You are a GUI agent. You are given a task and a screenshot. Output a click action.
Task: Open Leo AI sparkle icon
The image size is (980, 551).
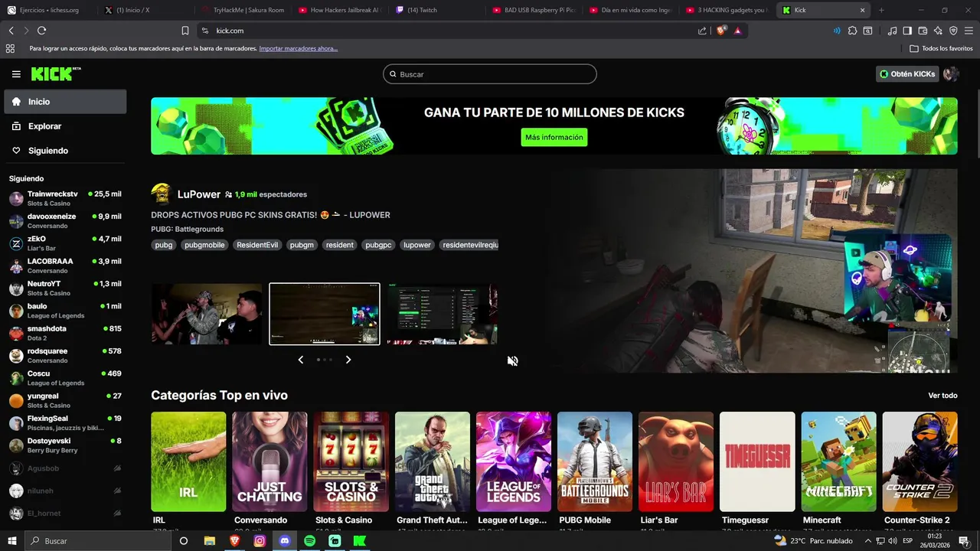(938, 31)
